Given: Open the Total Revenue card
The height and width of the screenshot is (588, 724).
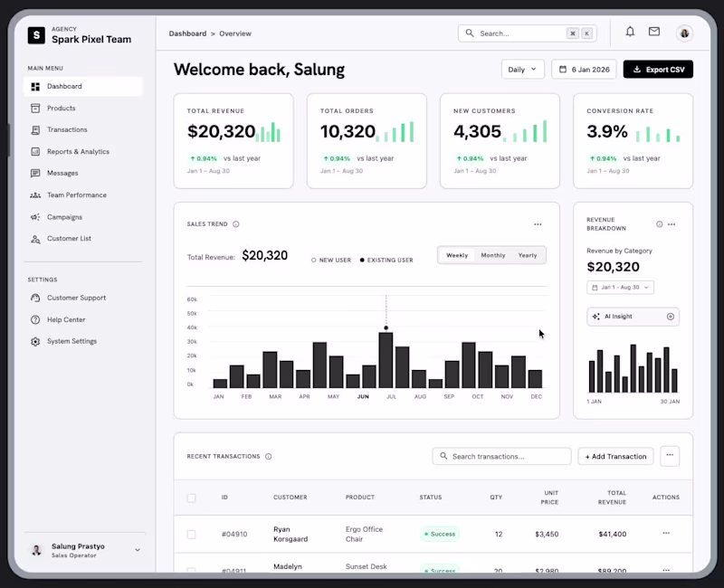Looking at the screenshot, I should (233, 141).
